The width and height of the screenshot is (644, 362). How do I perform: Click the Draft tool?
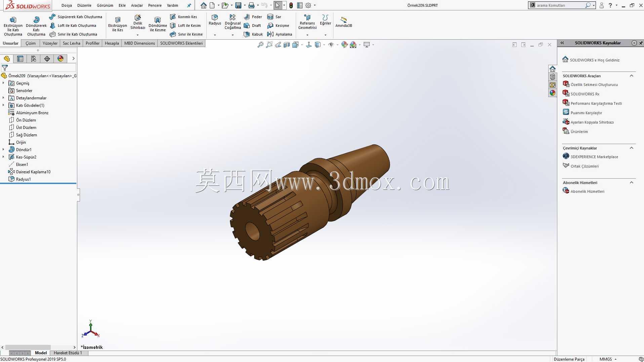tap(252, 26)
